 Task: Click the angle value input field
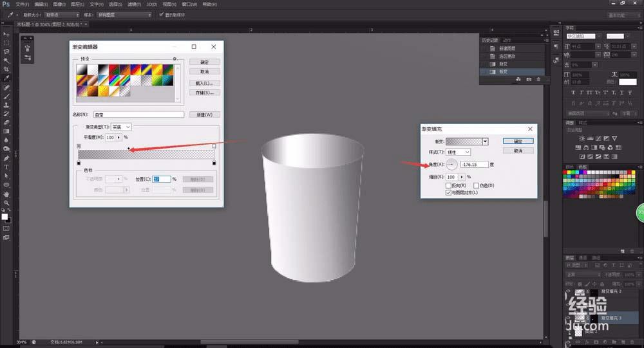click(473, 165)
